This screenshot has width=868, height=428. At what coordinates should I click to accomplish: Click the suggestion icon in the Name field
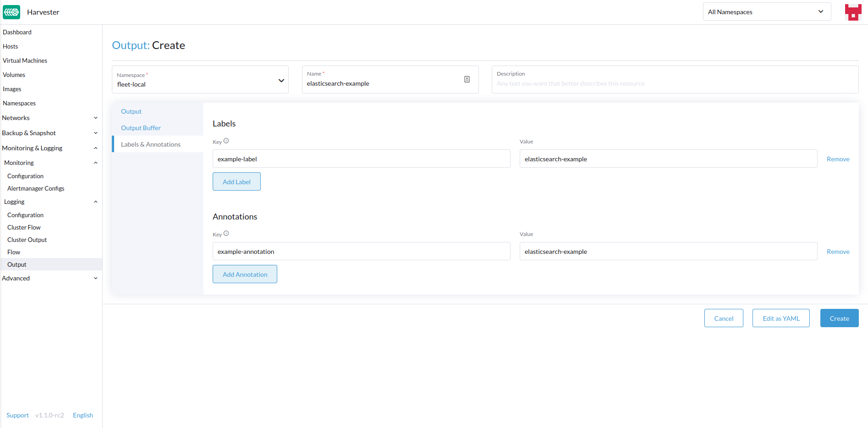tap(467, 79)
